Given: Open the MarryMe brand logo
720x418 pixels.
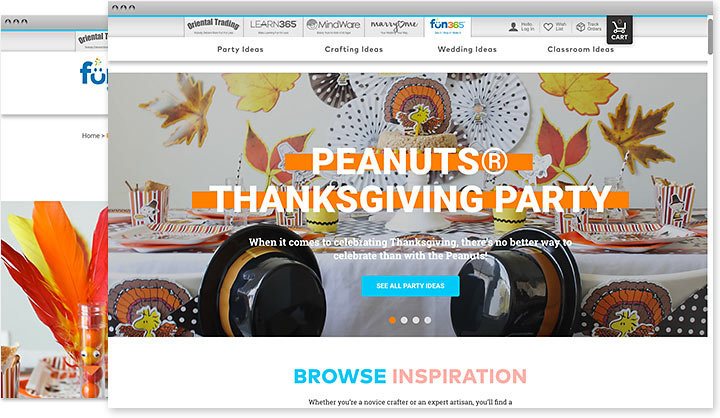Looking at the screenshot, I should pyautogui.click(x=394, y=27).
